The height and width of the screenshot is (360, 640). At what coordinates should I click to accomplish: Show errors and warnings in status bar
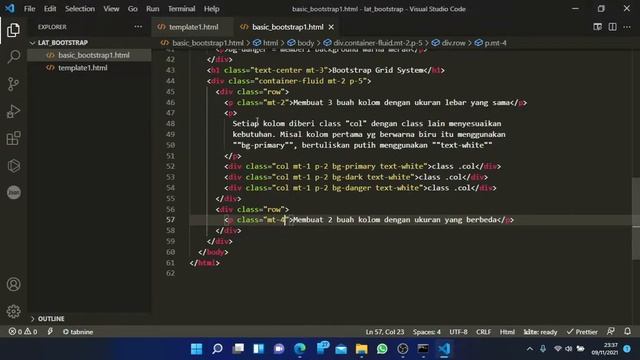click(23, 332)
